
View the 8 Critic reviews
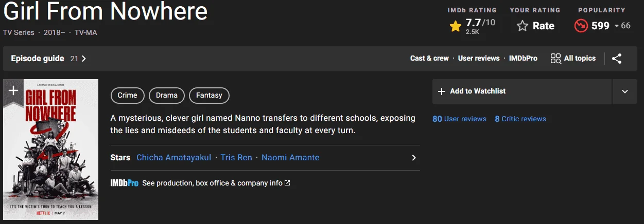(520, 119)
